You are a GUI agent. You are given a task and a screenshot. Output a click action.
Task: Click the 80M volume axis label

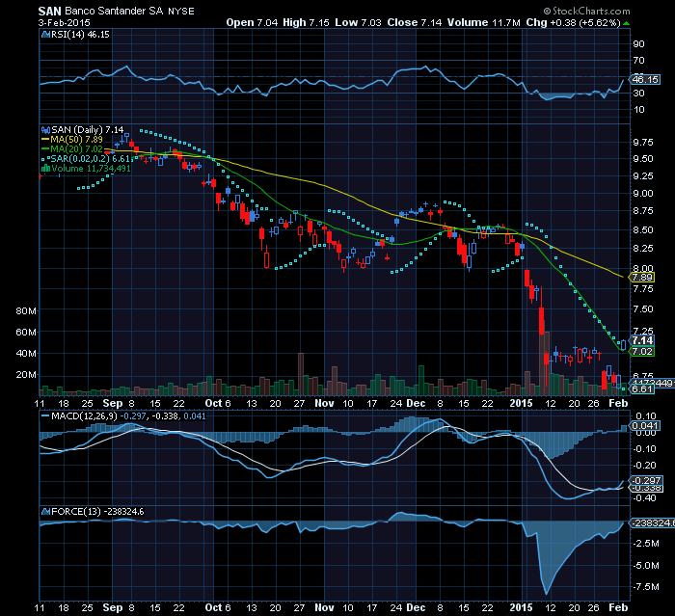26,310
